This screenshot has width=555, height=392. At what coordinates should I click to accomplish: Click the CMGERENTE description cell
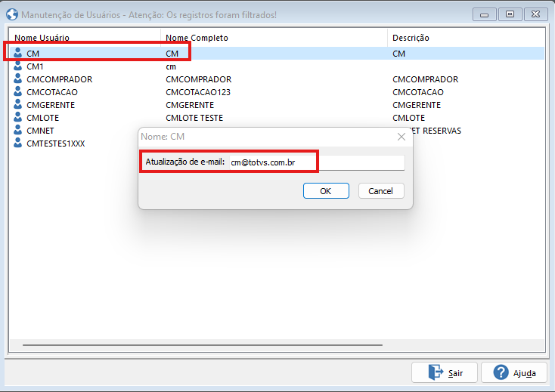click(417, 105)
